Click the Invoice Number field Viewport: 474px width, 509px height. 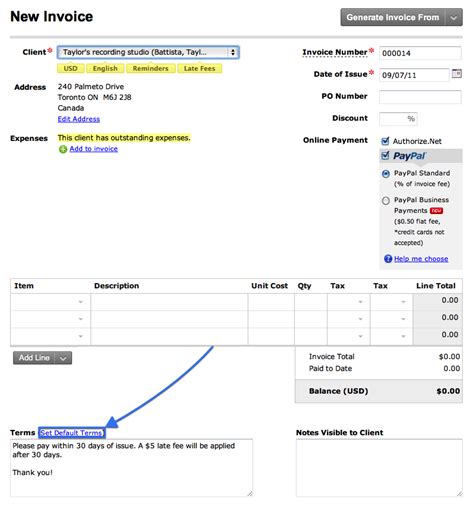tap(420, 53)
